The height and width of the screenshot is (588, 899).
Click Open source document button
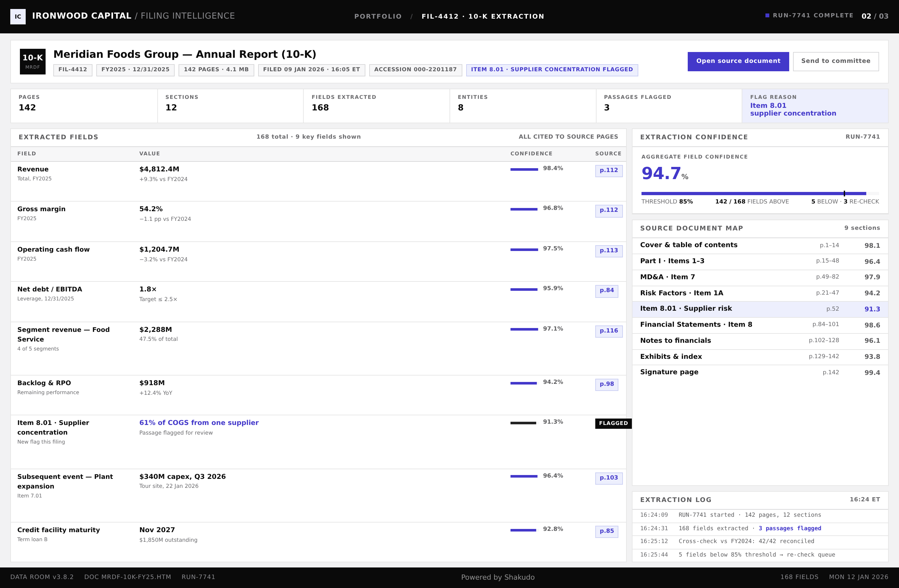(x=738, y=61)
